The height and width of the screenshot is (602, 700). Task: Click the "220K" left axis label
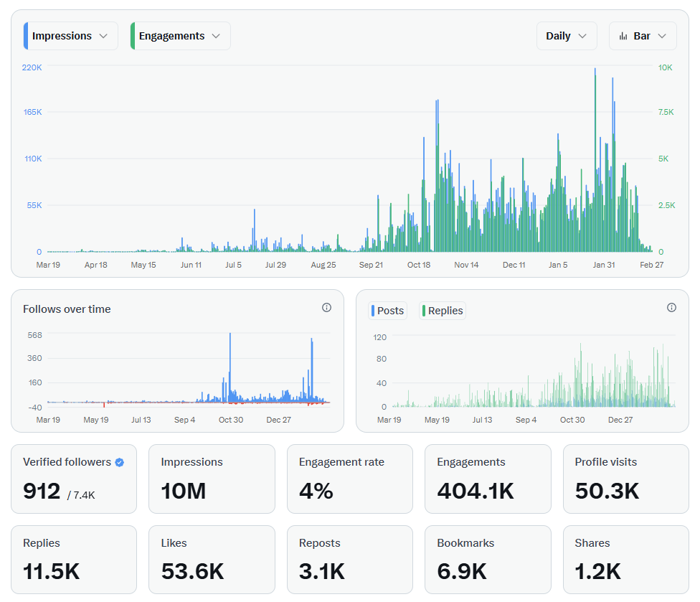click(x=32, y=67)
